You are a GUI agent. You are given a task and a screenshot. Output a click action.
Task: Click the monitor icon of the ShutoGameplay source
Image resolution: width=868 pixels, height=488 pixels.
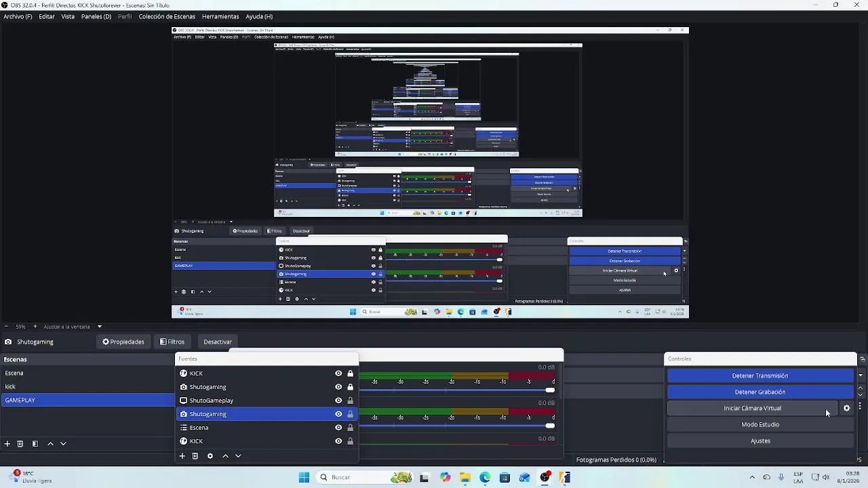point(183,401)
